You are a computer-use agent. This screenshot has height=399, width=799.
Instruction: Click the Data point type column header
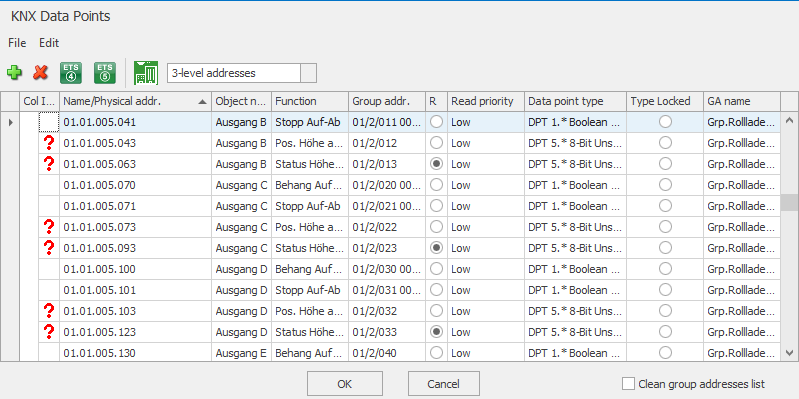tap(575, 101)
